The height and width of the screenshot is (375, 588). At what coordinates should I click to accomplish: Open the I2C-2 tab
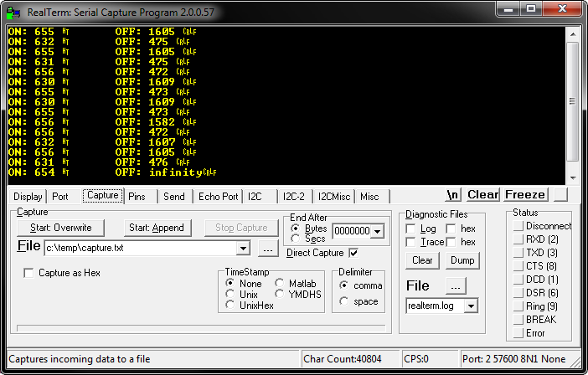point(294,197)
